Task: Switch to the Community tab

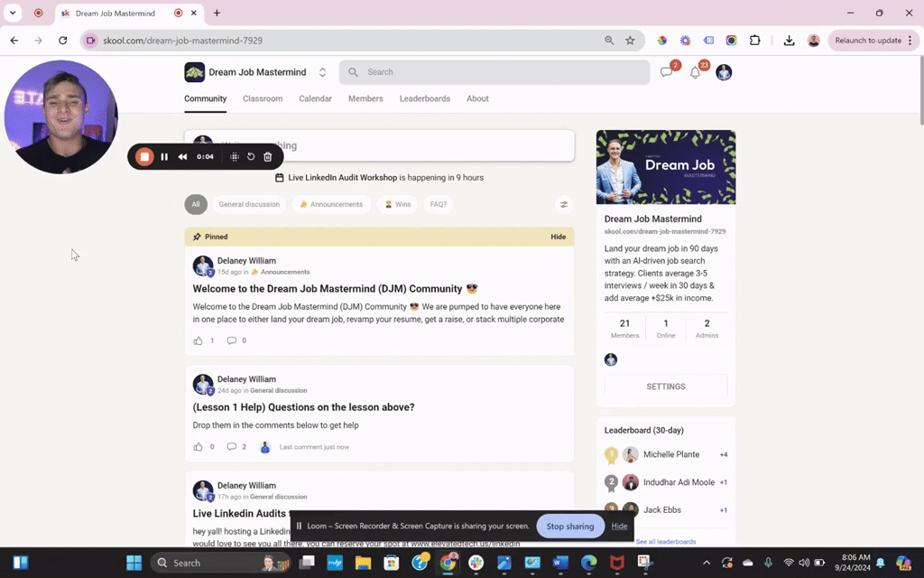Action: pos(205,98)
